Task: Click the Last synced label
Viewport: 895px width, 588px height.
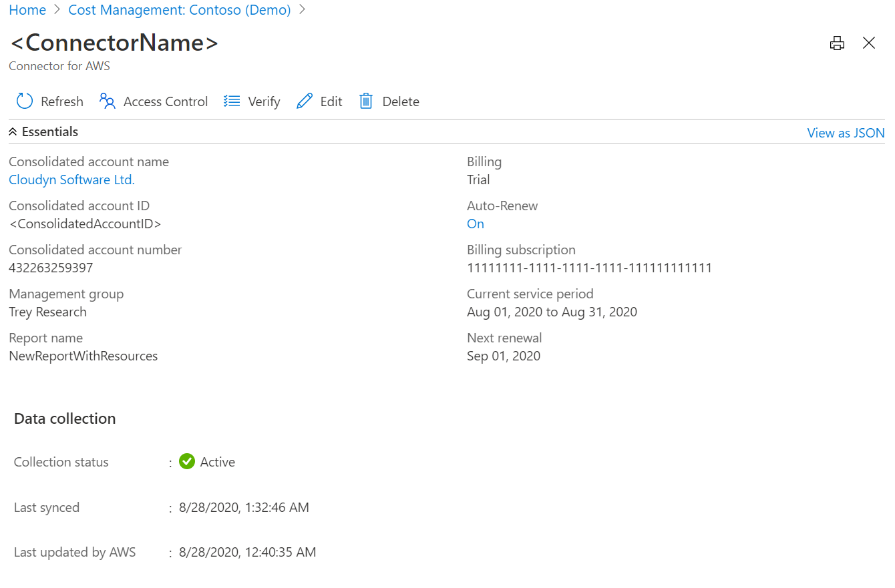Action: click(47, 507)
